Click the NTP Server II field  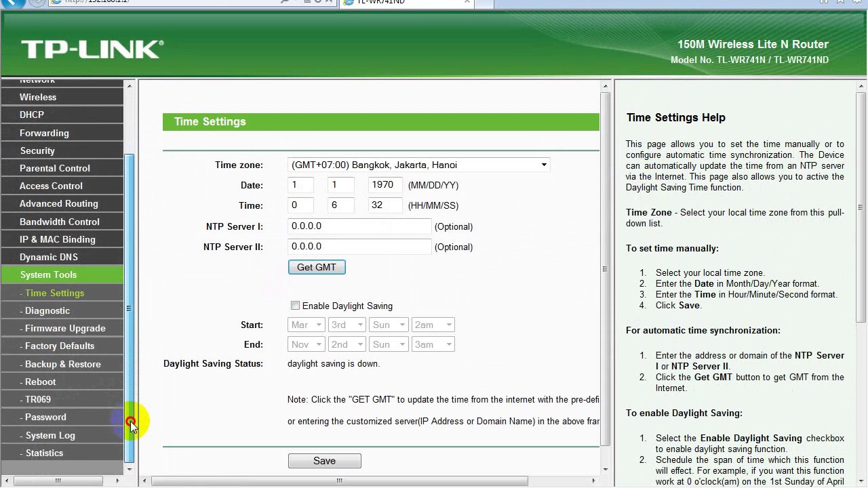click(359, 247)
